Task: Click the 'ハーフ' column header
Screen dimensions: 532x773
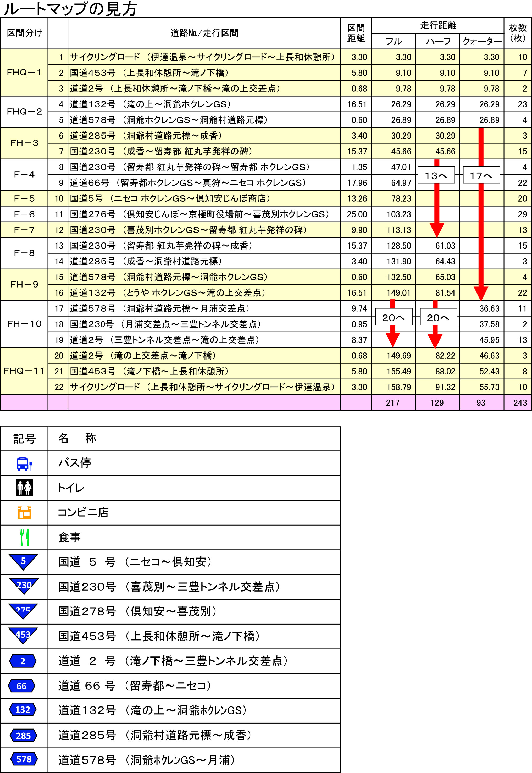Action: (x=438, y=41)
